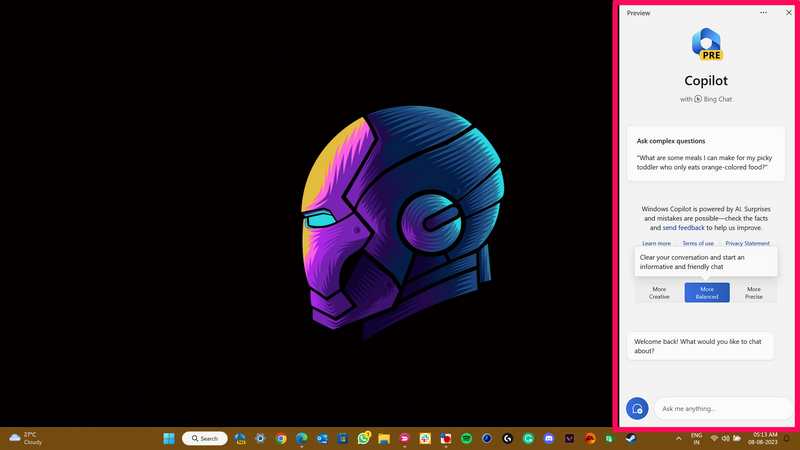This screenshot has width=800, height=450.
Task: Click the send feedback link
Action: [x=683, y=228]
